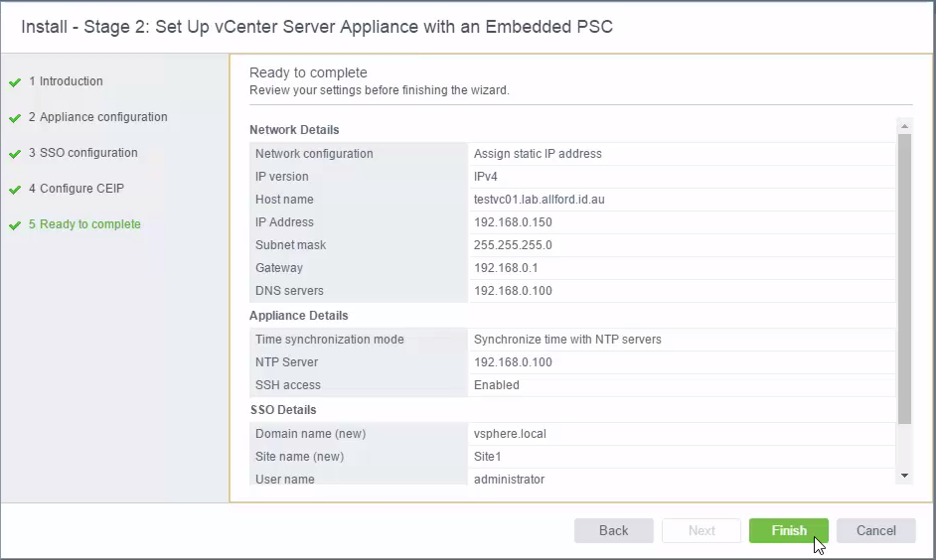Click the checkmark beside Appliance configuration
Screen dimensions: 936x560
point(15,118)
